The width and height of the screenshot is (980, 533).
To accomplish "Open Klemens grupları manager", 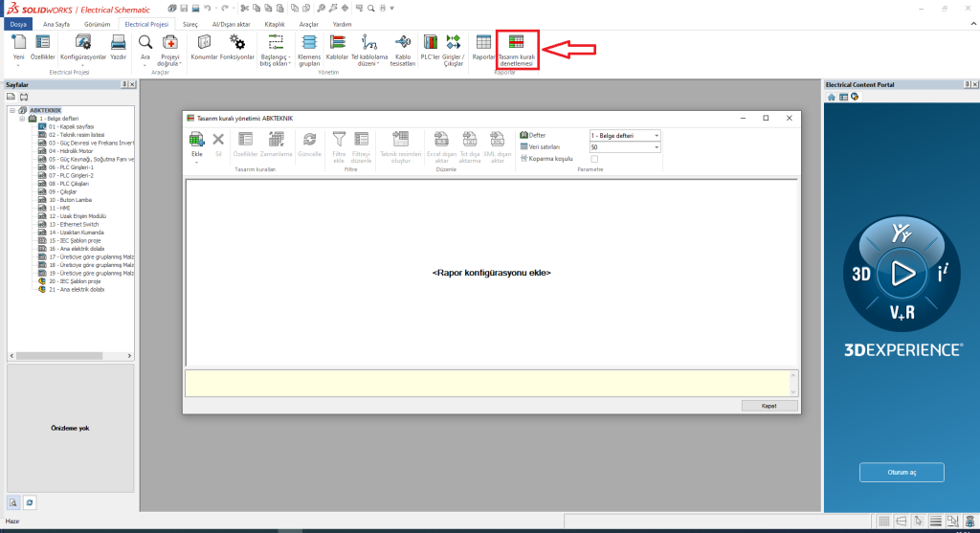I will pos(309,42).
